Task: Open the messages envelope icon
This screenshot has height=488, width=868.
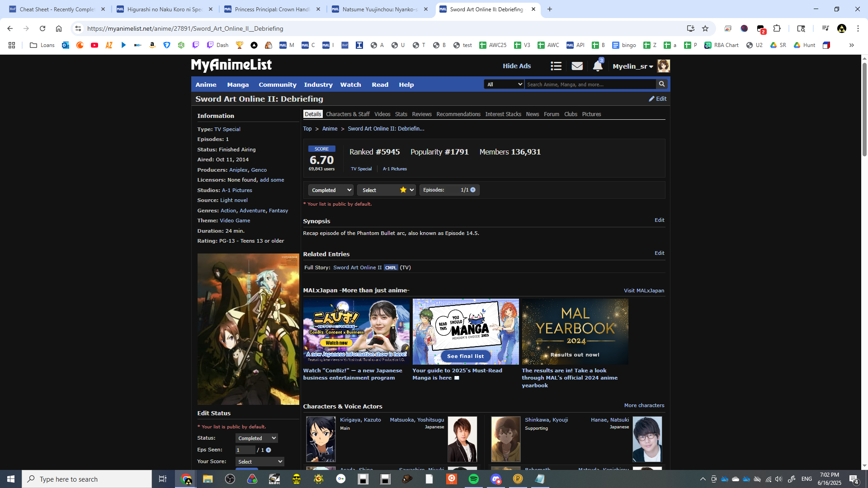Action: click(577, 66)
